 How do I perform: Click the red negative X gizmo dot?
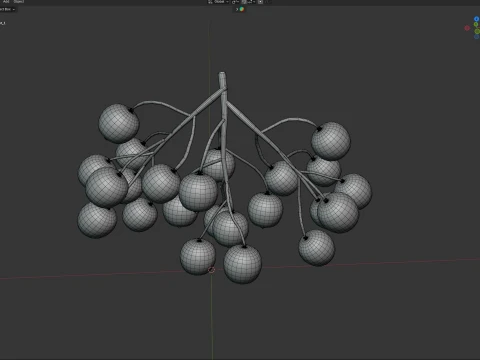(x=467, y=28)
